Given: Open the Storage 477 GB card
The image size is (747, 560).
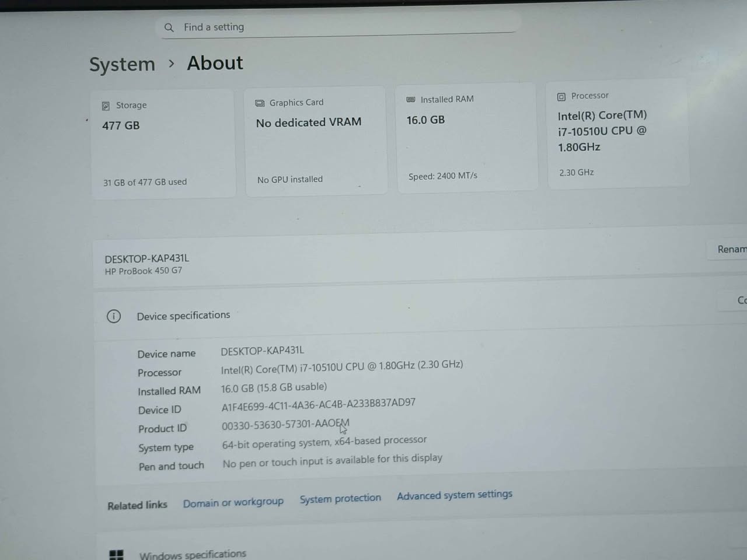Looking at the screenshot, I should pyautogui.click(x=163, y=144).
